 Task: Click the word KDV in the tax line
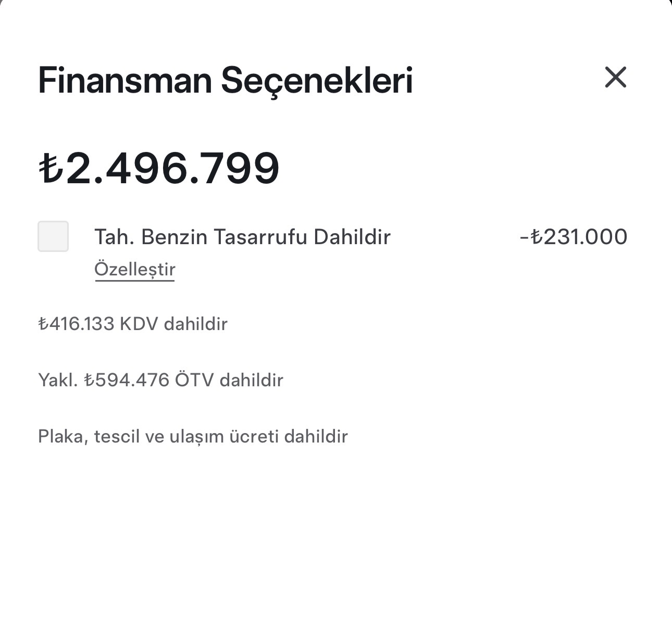click(x=139, y=324)
